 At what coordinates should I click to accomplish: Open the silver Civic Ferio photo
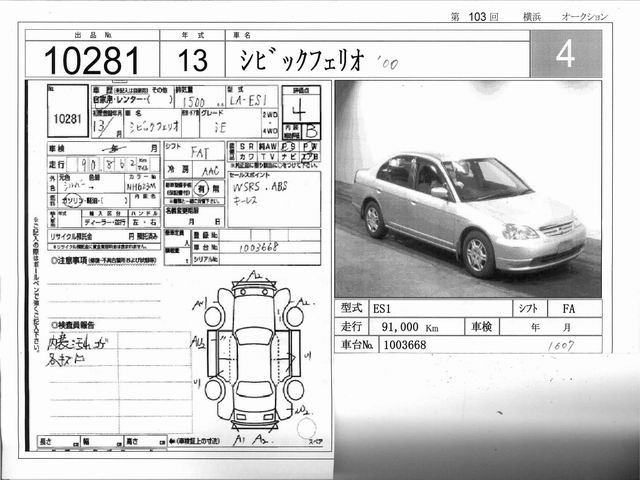coord(468,189)
